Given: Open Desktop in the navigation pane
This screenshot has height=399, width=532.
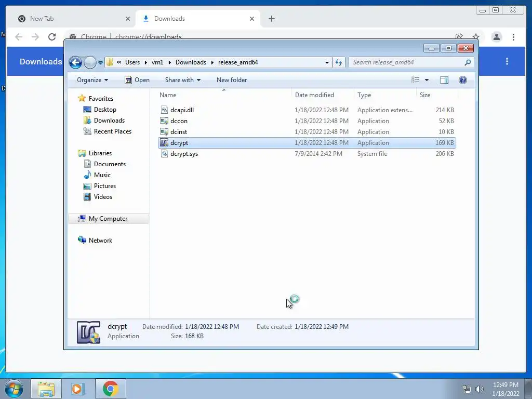Looking at the screenshot, I should pyautogui.click(x=105, y=110).
